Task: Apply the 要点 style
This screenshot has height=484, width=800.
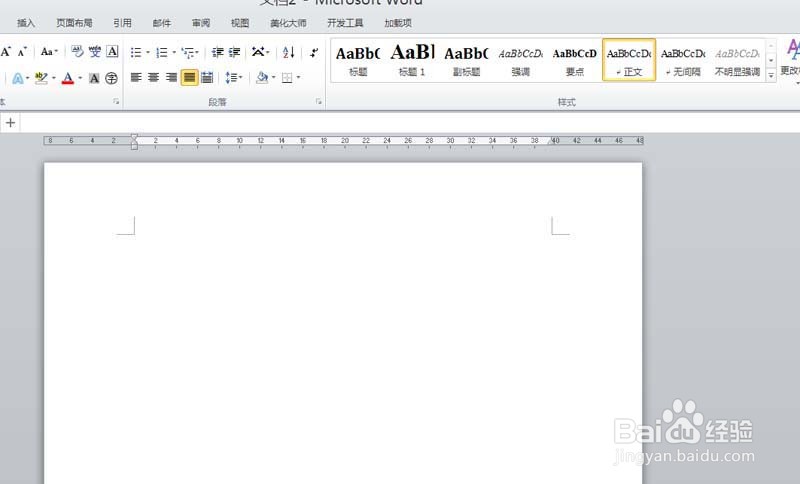Action: click(x=574, y=60)
